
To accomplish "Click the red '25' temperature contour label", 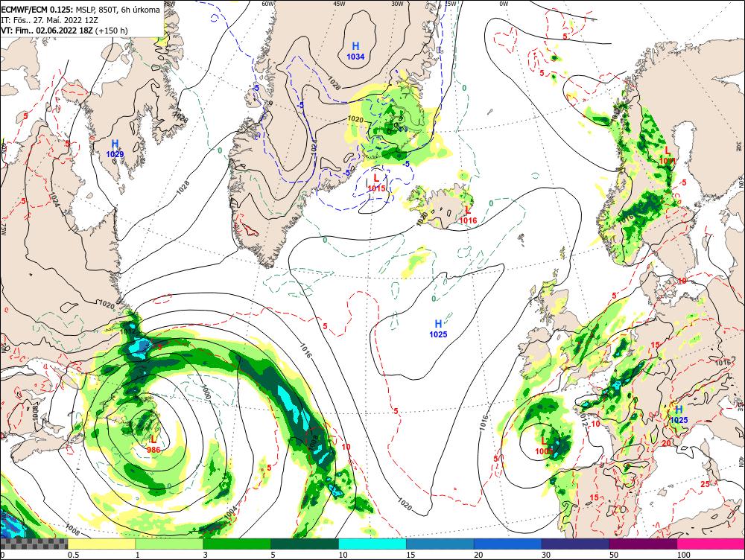I will pos(705,484).
